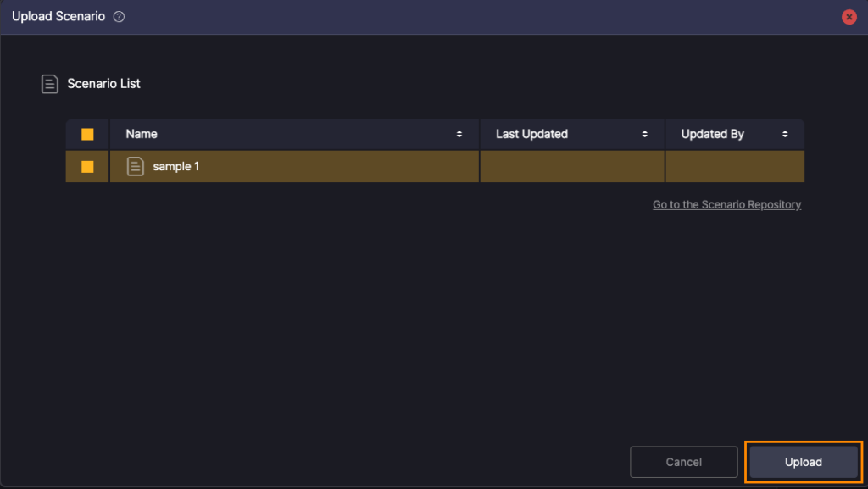
Task: Click the Updated By column header label
Action: point(712,134)
